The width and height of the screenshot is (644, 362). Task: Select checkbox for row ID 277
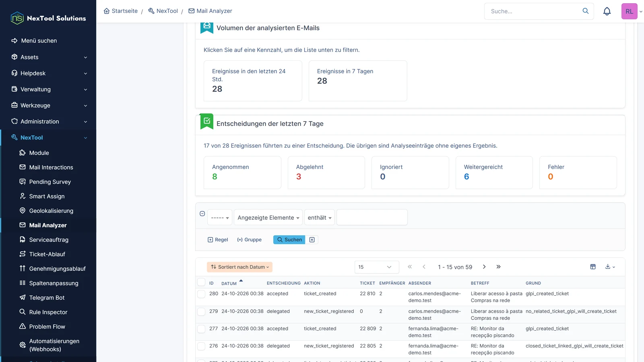tap(201, 329)
